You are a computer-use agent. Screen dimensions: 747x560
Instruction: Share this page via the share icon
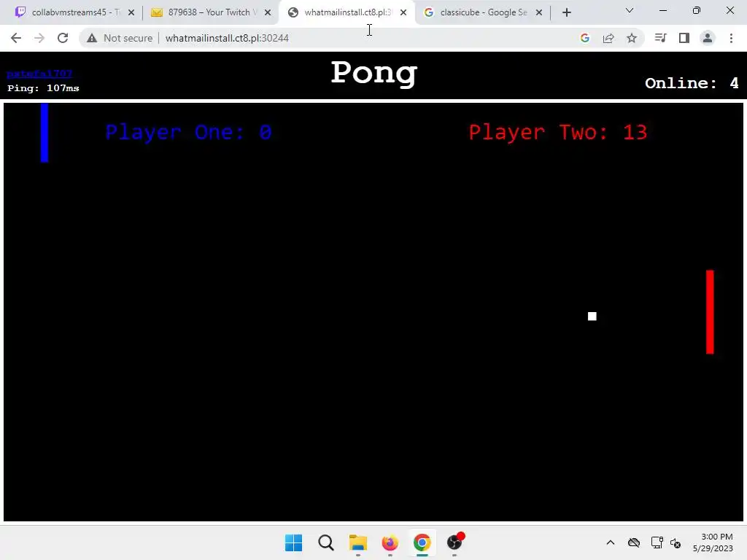pyautogui.click(x=608, y=38)
